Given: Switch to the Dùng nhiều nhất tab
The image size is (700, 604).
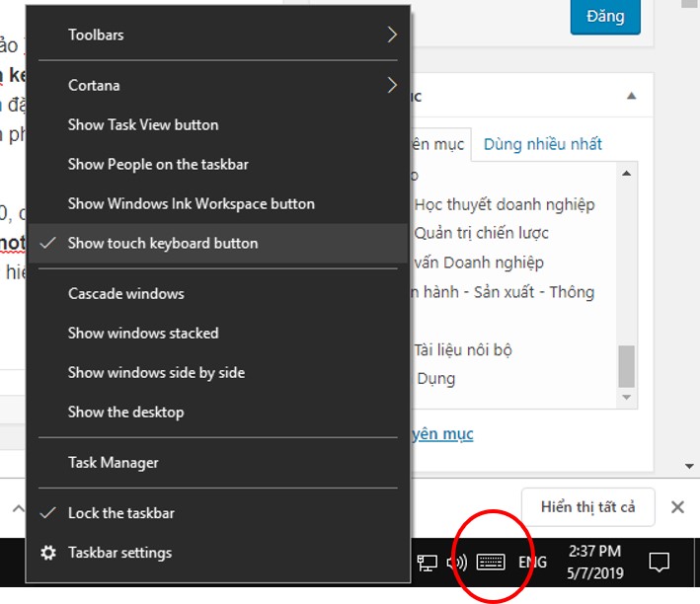Looking at the screenshot, I should 542,144.
